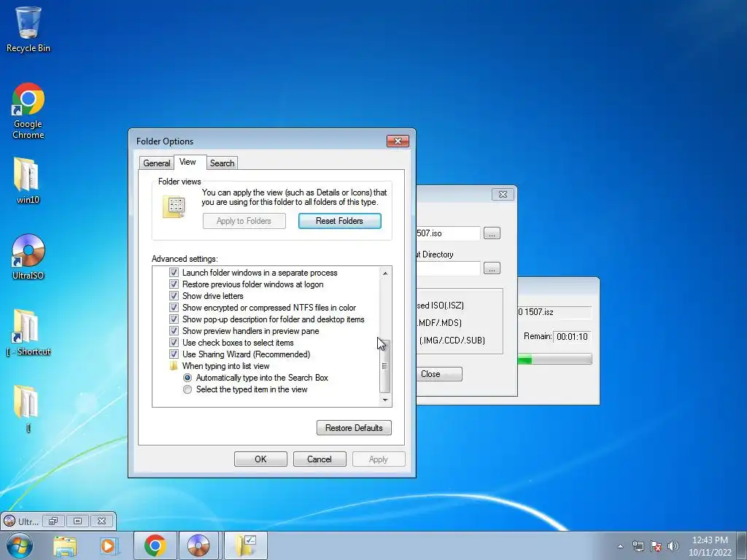Click the UltraISO icon in the minimized window bar

coord(9,521)
